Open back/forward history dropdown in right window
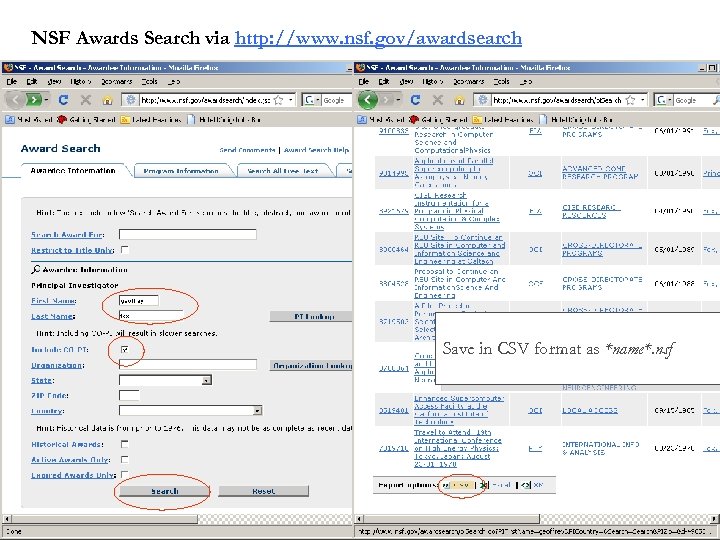Viewport: 720px width, 540px height. pyautogui.click(x=399, y=100)
